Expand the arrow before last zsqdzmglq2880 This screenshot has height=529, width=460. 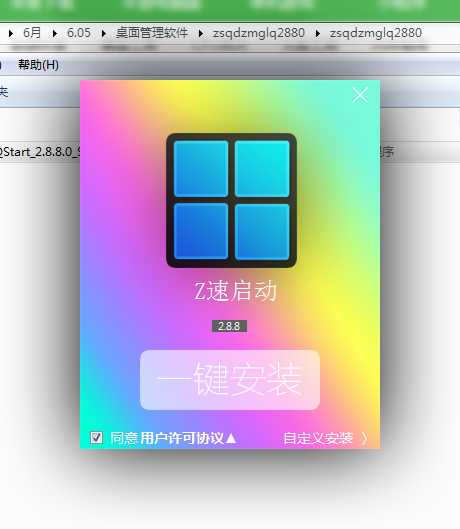tap(318, 33)
